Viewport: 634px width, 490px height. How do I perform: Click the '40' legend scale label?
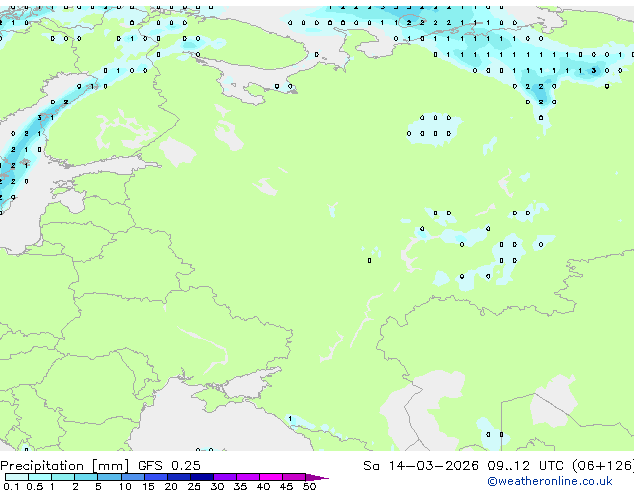(263, 486)
